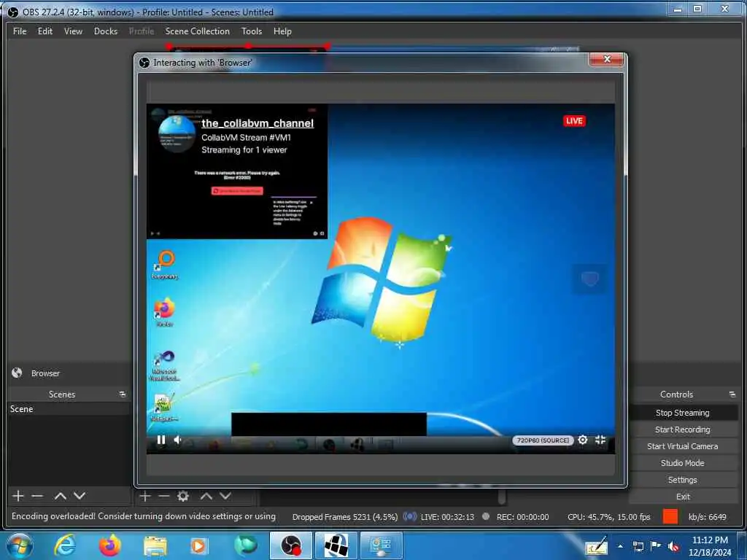
Task: Launch Internet Explorer from taskbar
Action: [x=64, y=545]
